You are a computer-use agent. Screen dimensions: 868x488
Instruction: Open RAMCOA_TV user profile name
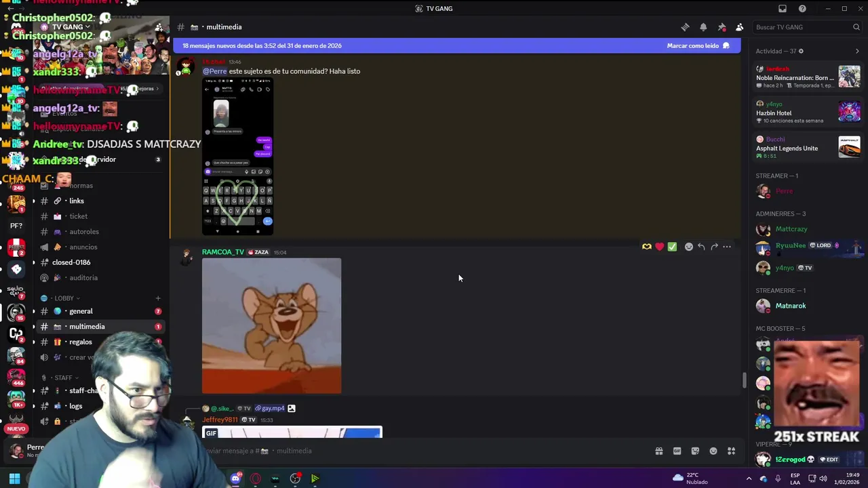click(x=222, y=252)
